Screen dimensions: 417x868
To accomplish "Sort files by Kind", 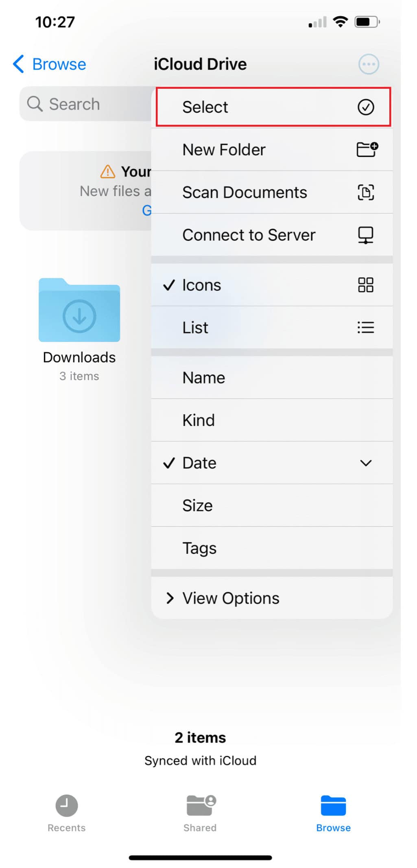I will click(x=272, y=420).
